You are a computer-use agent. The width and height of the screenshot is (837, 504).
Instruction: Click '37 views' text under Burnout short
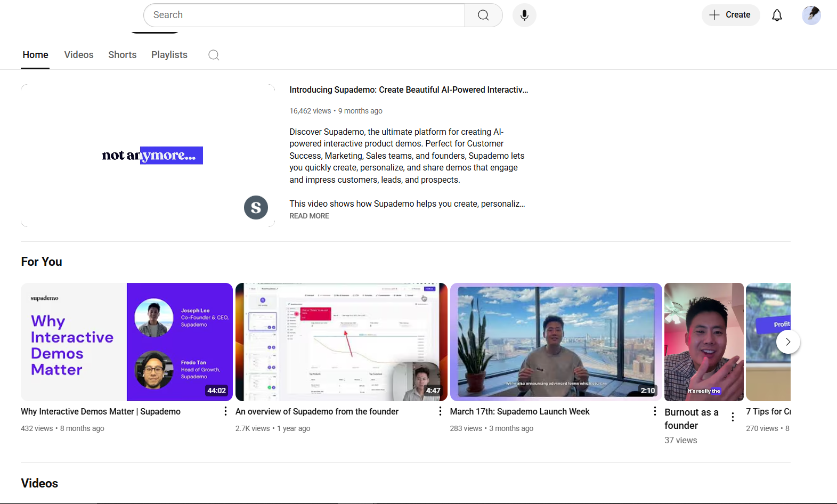(680, 440)
